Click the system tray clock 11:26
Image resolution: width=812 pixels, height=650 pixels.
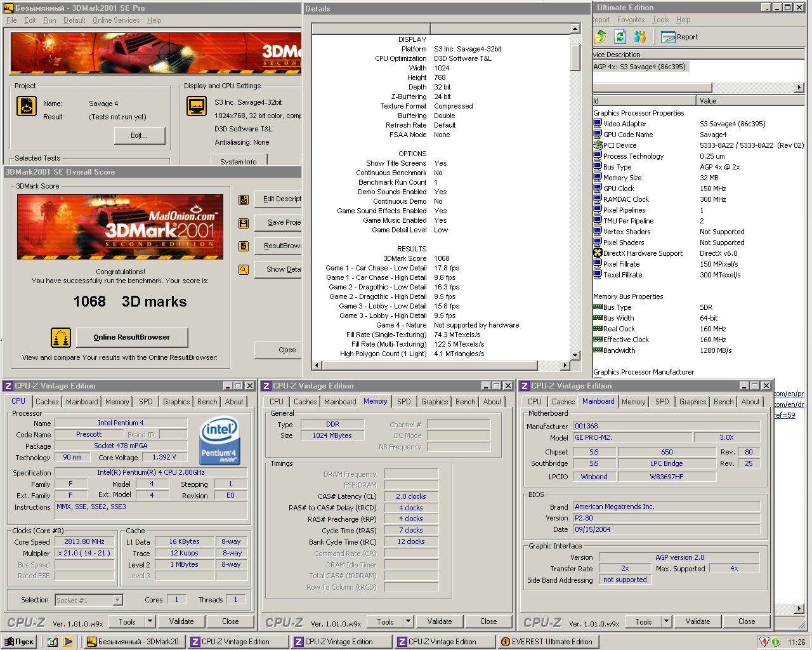click(796, 642)
